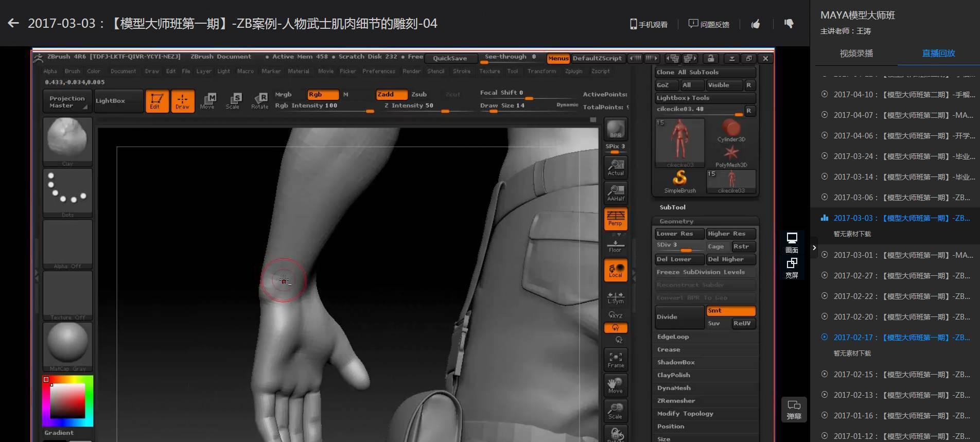Image resolution: width=980 pixels, height=442 pixels.
Task: Open the Texture Off selector
Action: tap(67, 295)
